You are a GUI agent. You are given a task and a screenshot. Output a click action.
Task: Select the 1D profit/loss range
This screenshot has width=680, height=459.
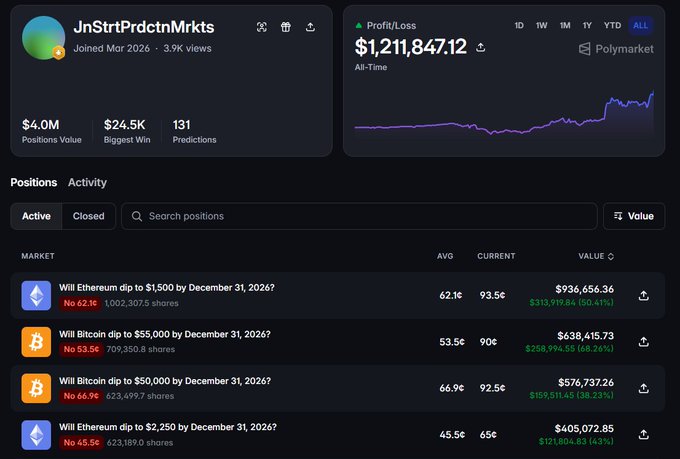click(519, 26)
